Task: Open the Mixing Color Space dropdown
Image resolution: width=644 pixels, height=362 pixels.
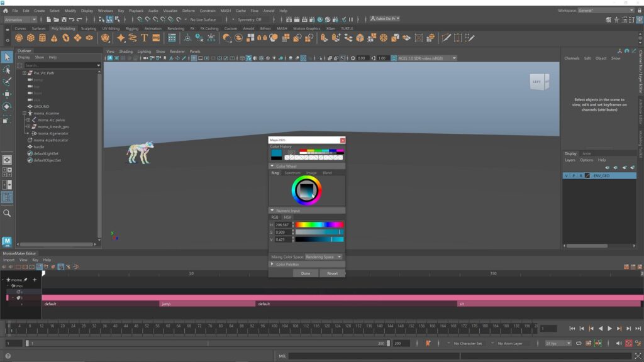Action: pos(324,257)
